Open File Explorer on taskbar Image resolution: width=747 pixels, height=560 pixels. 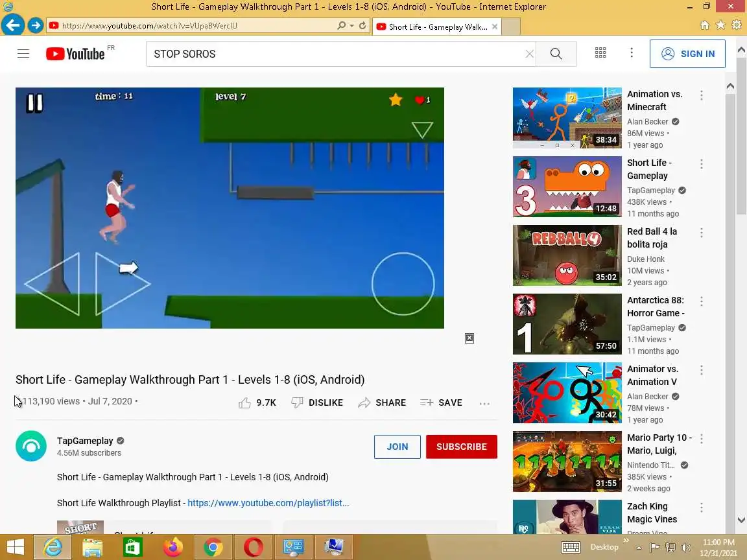pyautogui.click(x=93, y=547)
